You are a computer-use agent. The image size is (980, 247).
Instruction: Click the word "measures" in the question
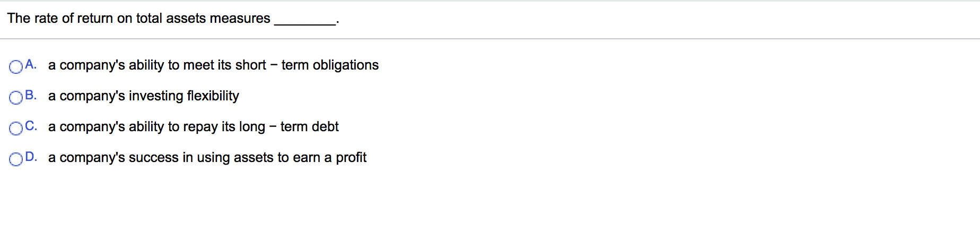(240, 19)
